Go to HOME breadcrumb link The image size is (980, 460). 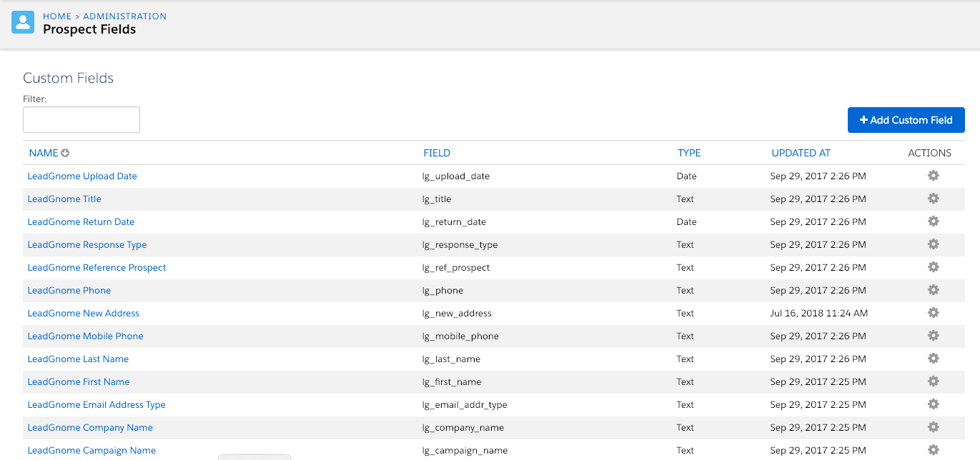[57, 16]
